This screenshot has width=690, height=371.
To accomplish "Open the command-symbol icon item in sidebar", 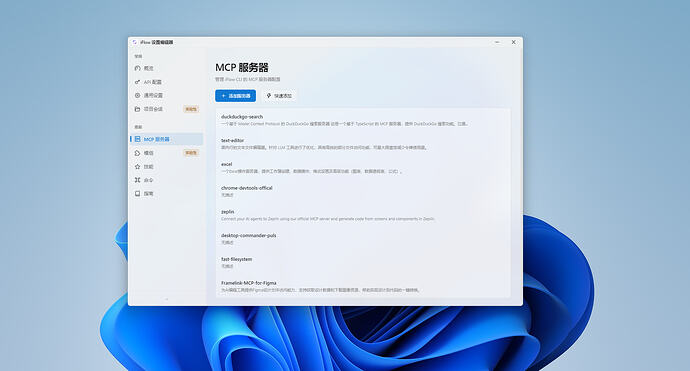I will [137, 180].
